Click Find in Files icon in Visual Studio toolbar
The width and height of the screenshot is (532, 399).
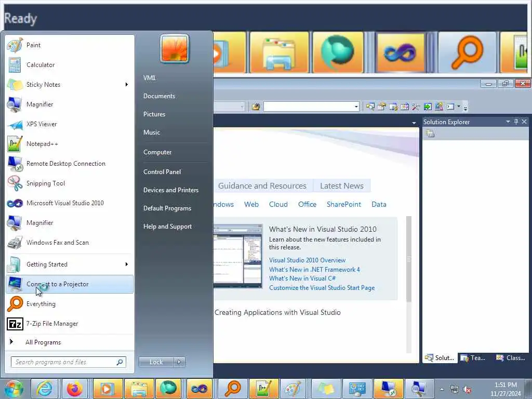coord(256,107)
